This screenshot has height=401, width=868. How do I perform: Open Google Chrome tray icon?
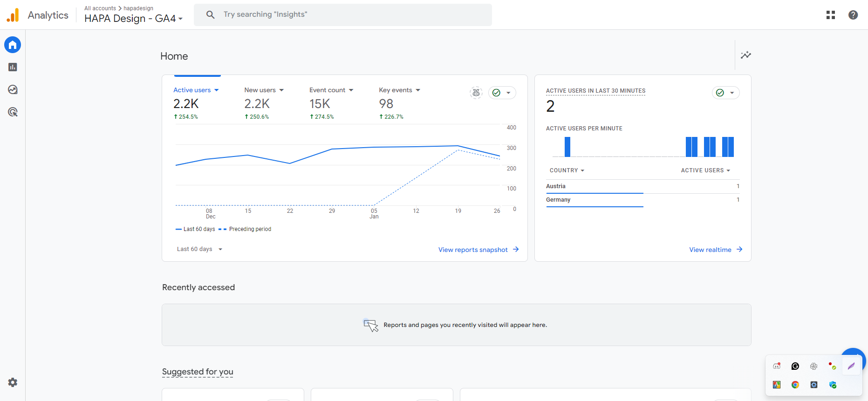[x=795, y=385]
